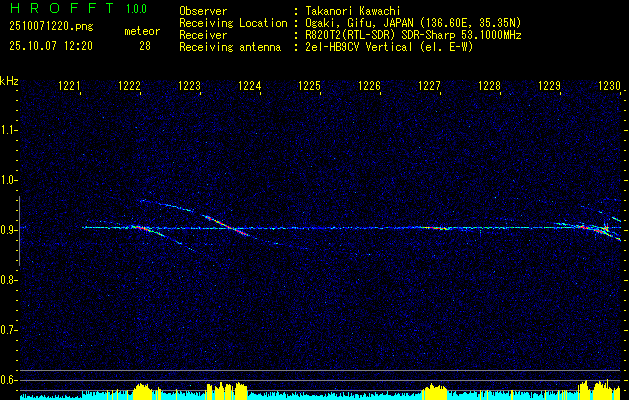The width and height of the screenshot is (629, 400).
Task: Click the HROFFT program title
Action: (x=63, y=8)
